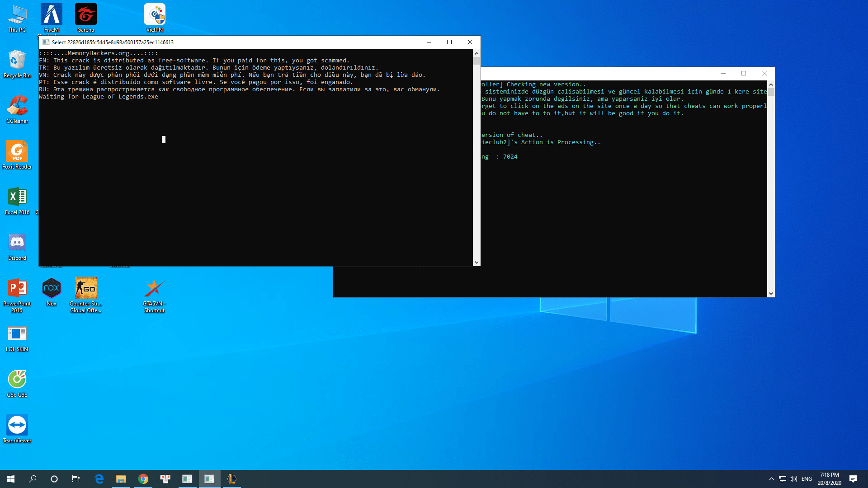Image resolution: width=868 pixels, height=488 pixels.
Task: Click 'Checking new version..' in background console
Action: coord(546,84)
